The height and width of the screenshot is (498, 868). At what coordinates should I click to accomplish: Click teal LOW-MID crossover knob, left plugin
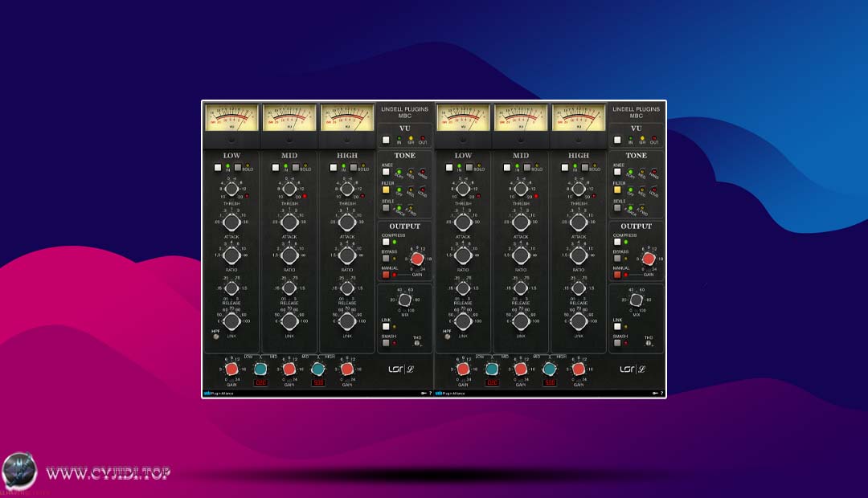[260, 369]
